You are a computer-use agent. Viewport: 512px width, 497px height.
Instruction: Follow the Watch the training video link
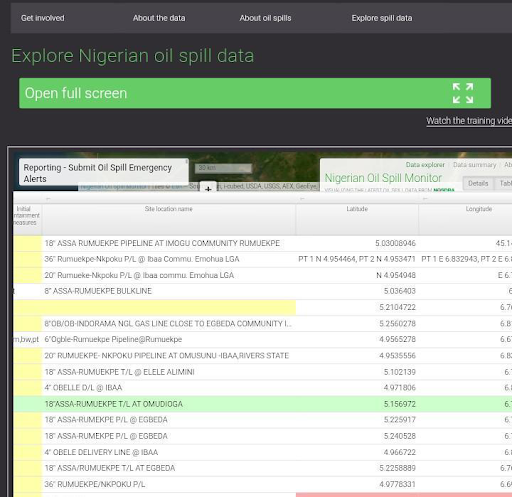coord(469,121)
